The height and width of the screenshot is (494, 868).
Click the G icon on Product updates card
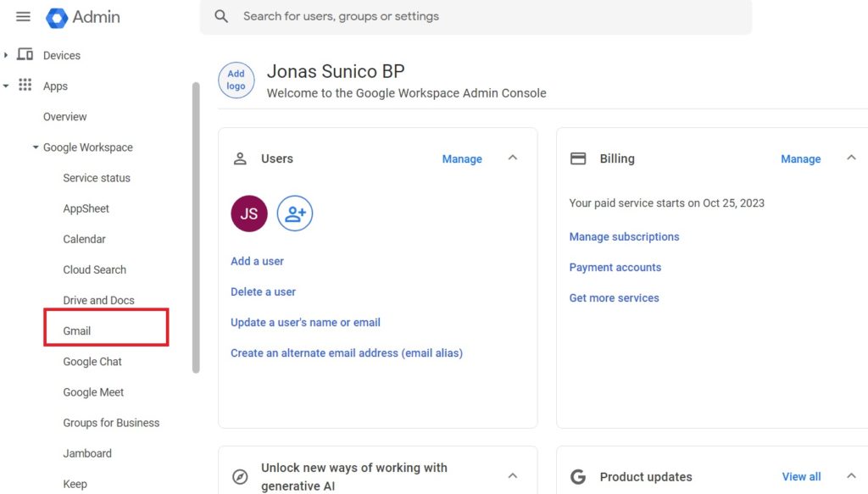pyautogui.click(x=579, y=476)
